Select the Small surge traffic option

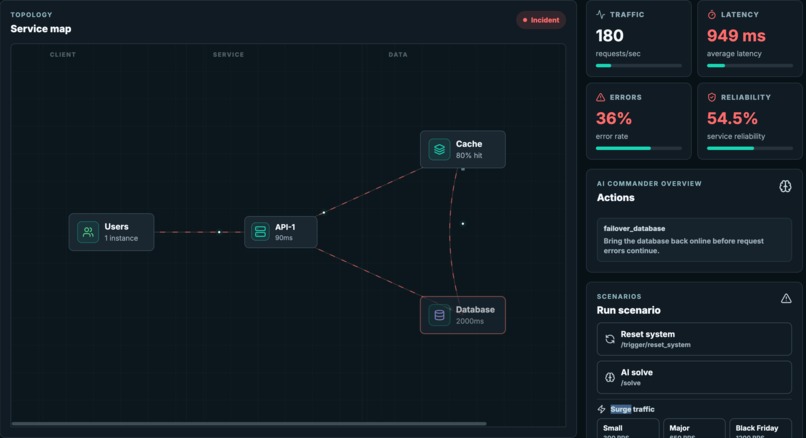[628, 429]
